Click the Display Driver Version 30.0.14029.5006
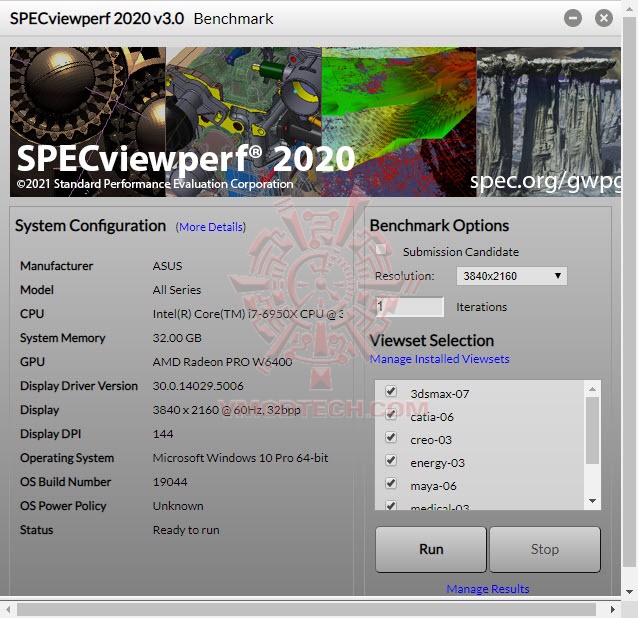 [198, 386]
